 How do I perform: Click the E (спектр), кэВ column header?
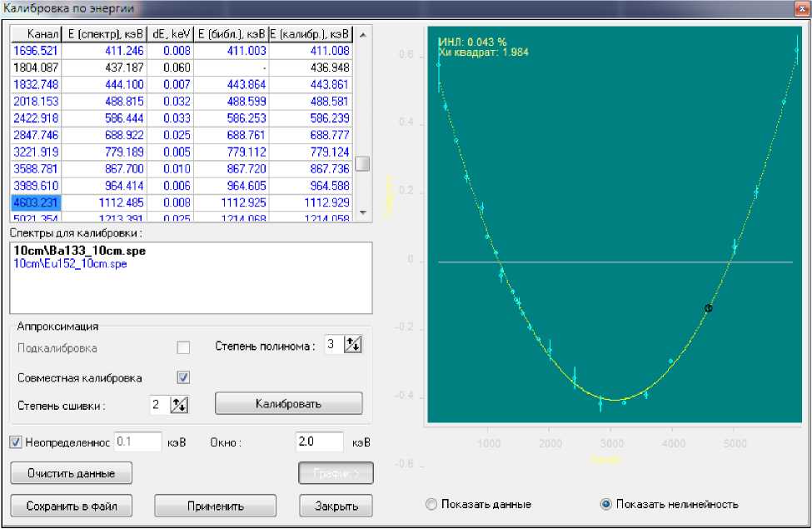click(x=105, y=34)
